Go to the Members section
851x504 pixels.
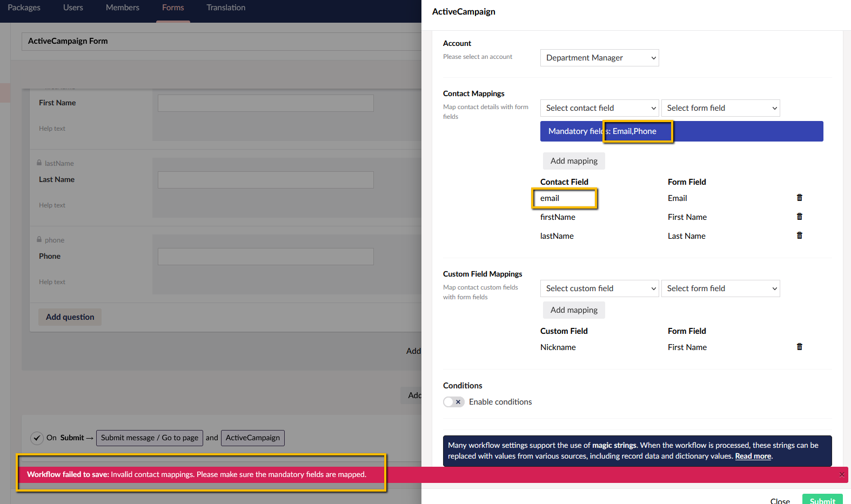point(123,8)
